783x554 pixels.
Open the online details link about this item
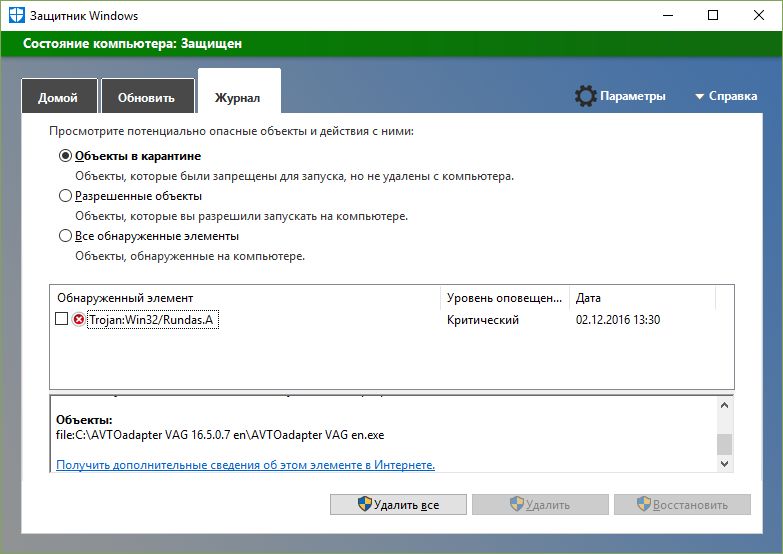245,465
